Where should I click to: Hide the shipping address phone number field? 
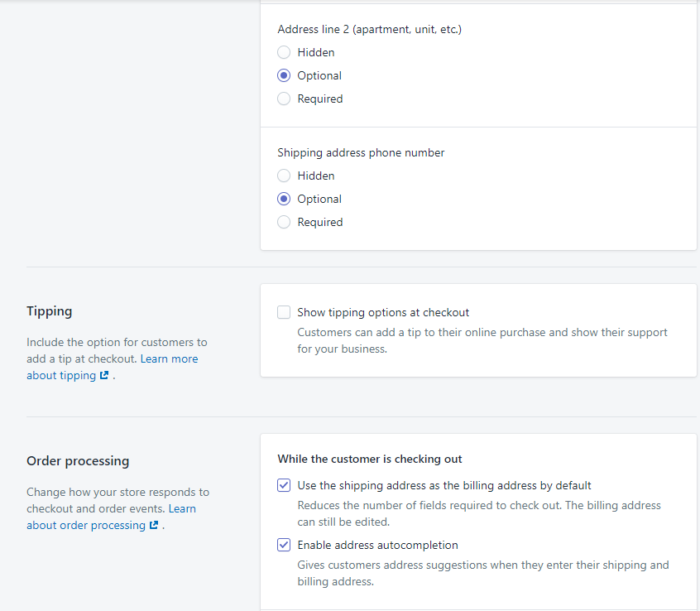[284, 176]
